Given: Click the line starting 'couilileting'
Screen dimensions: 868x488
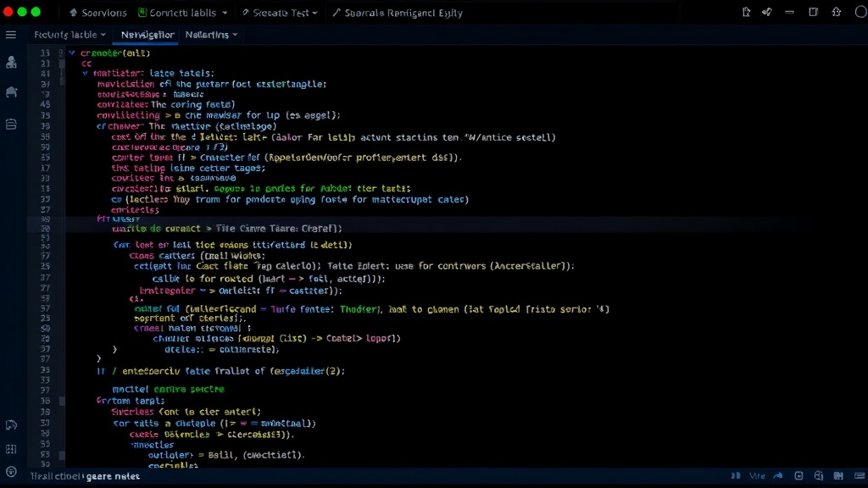Looking at the screenshot, I should click(218, 115).
